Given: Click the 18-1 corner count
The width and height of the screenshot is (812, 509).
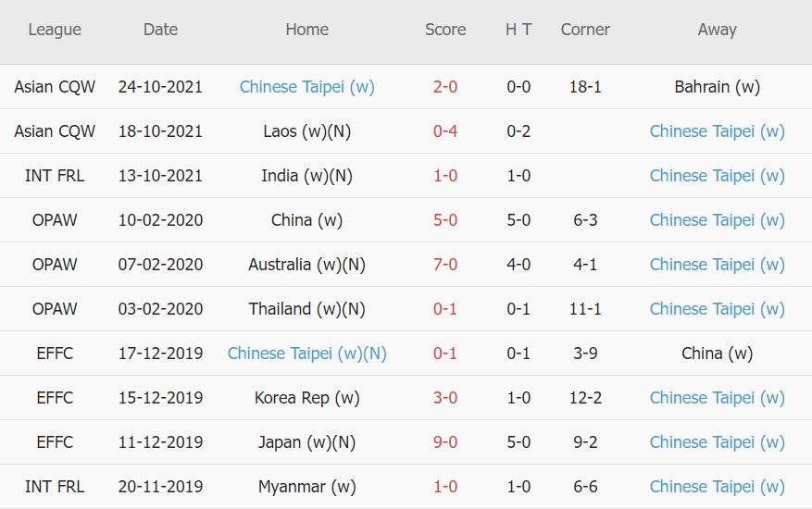Looking at the screenshot, I should click(585, 87).
